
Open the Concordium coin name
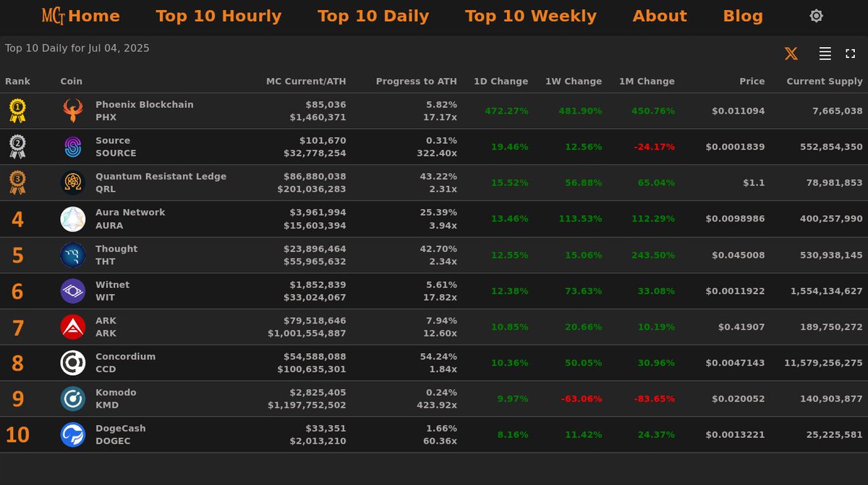coord(125,356)
